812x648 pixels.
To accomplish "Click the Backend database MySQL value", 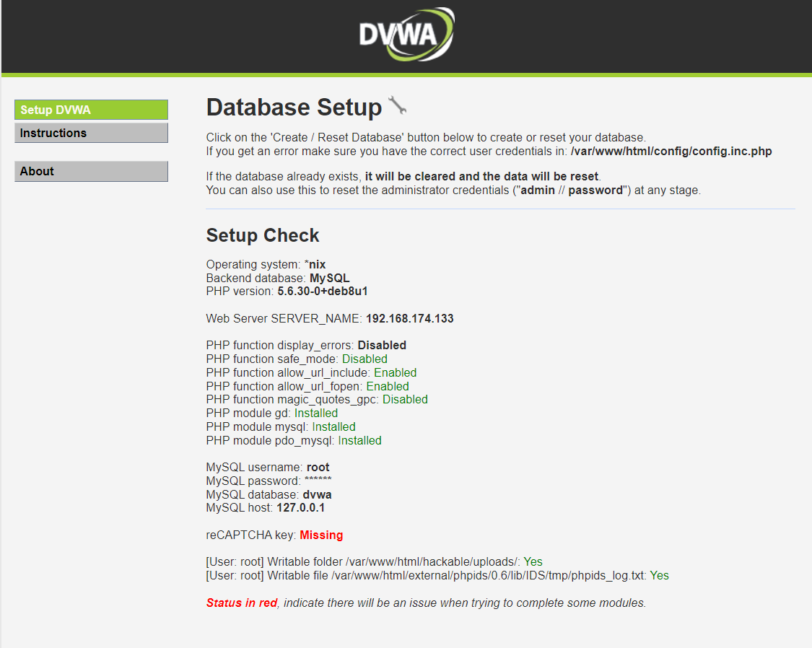I will [329, 278].
